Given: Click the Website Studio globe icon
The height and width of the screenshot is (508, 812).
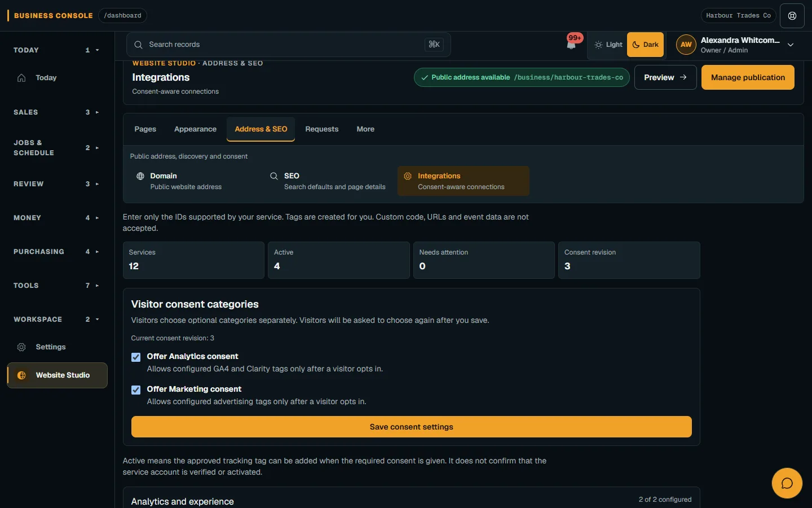Looking at the screenshot, I should point(21,375).
